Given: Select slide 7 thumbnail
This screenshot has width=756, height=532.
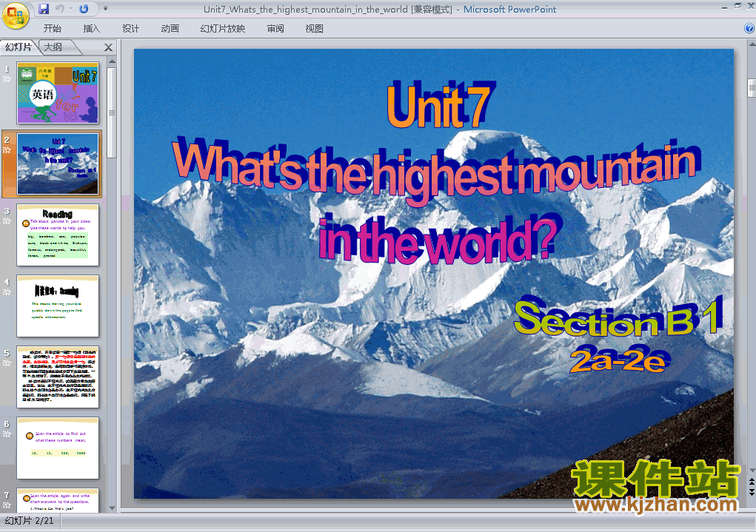Looking at the screenshot, I should 58,500.
